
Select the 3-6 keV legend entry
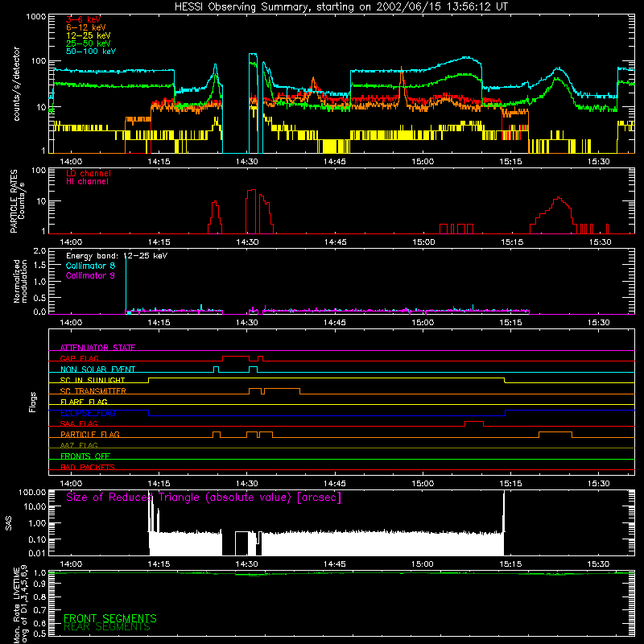83,19
